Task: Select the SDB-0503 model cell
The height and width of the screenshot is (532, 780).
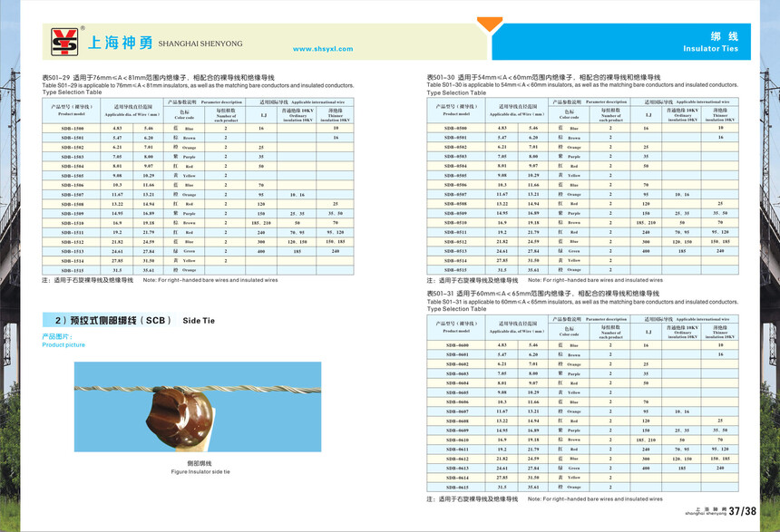Action: pos(456,156)
